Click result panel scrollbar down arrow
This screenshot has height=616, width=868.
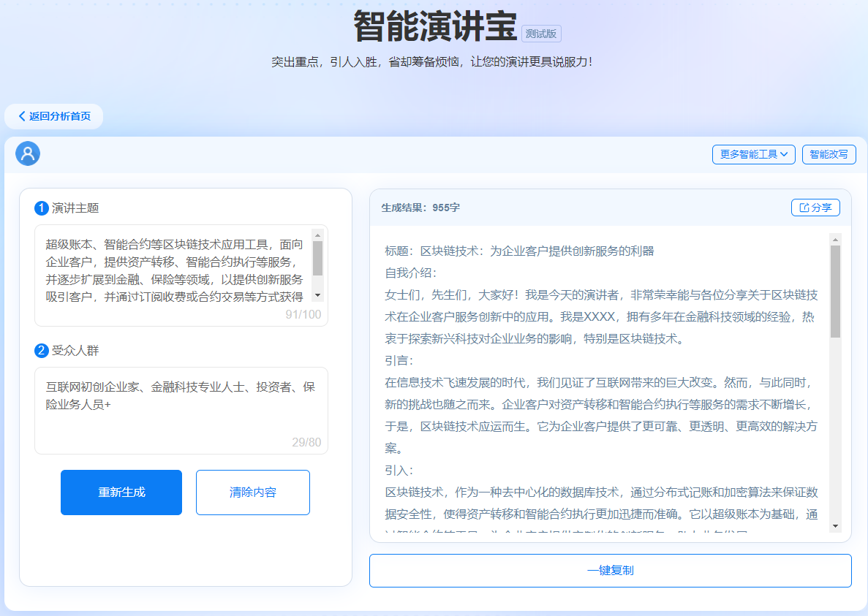[835, 525]
